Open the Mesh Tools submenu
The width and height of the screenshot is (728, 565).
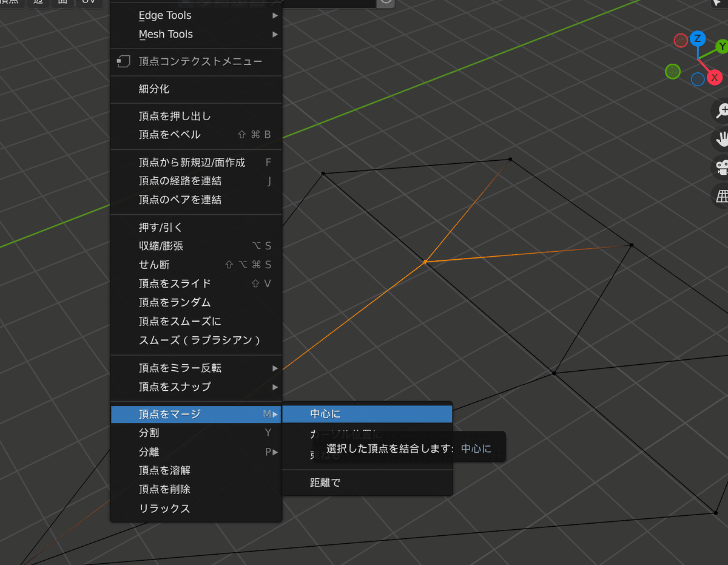[x=196, y=34]
